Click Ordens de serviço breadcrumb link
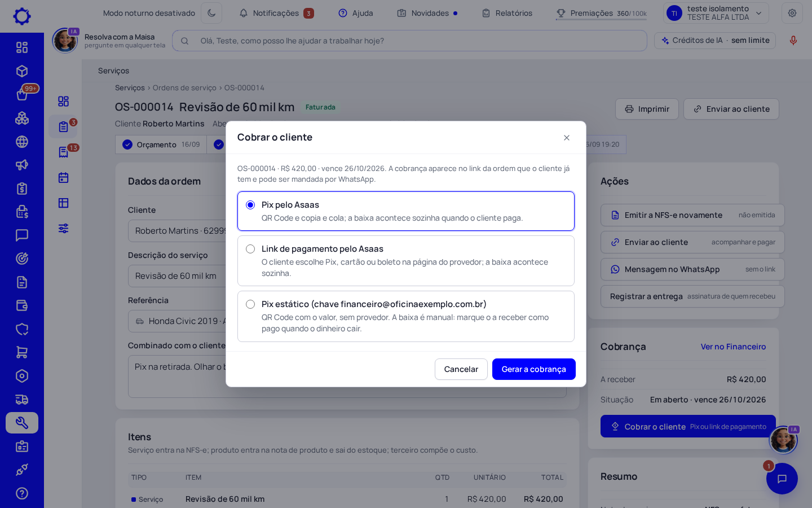812x508 pixels. tap(184, 88)
